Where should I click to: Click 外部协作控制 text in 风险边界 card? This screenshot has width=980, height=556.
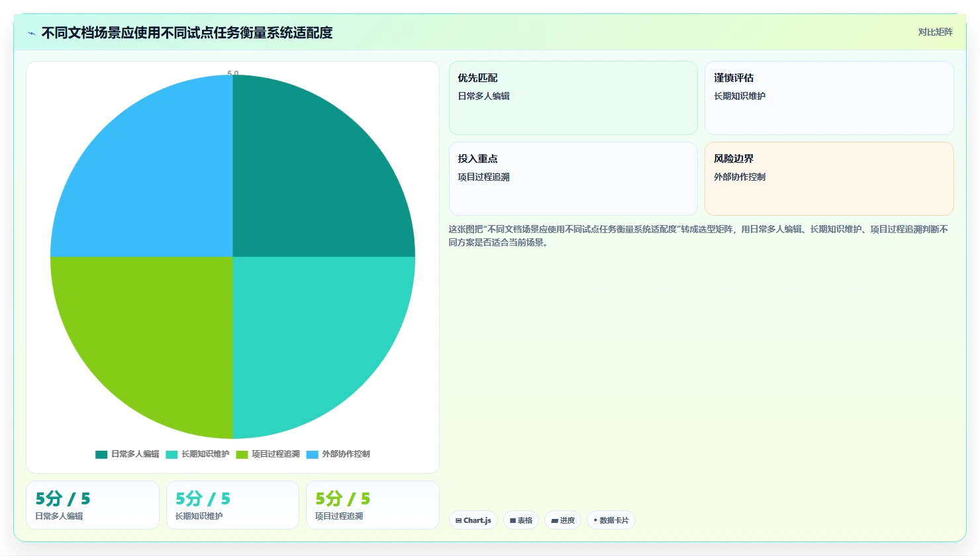coord(740,177)
